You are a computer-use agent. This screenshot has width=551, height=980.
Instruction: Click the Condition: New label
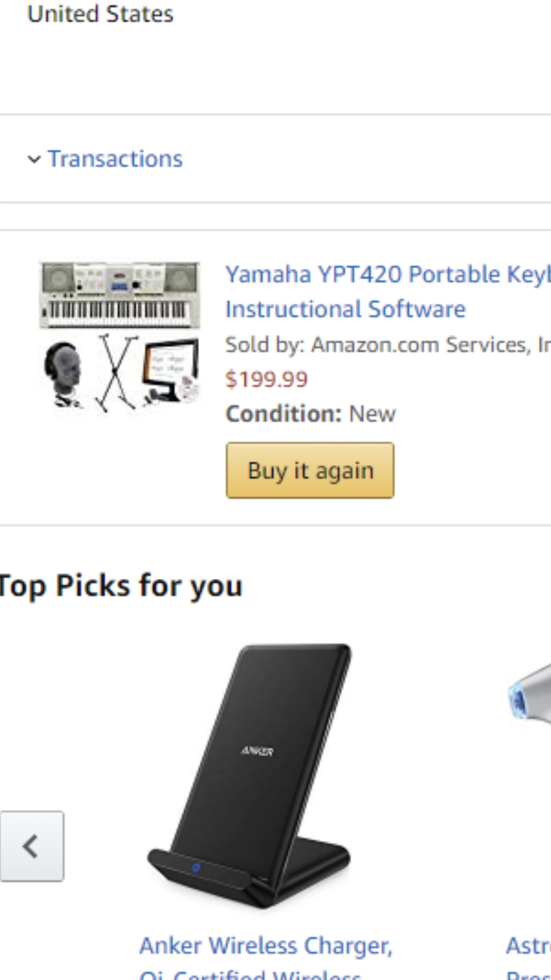coord(310,414)
